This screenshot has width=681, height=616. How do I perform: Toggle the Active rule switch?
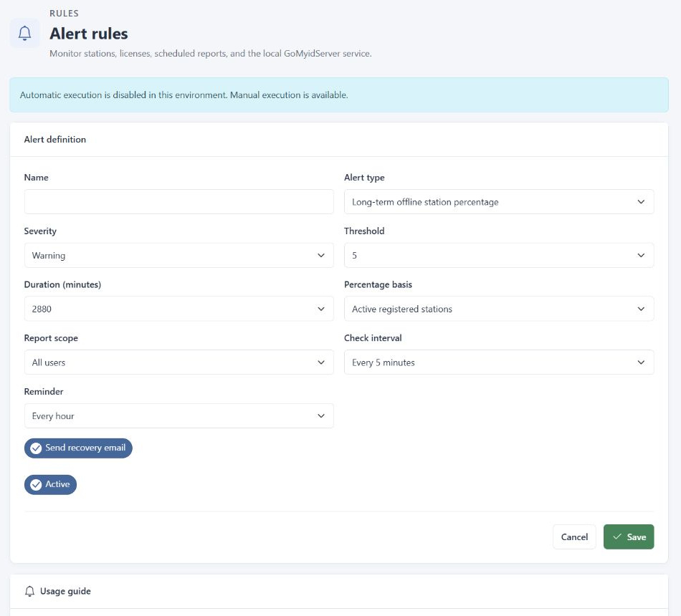pyautogui.click(x=50, y=484)
